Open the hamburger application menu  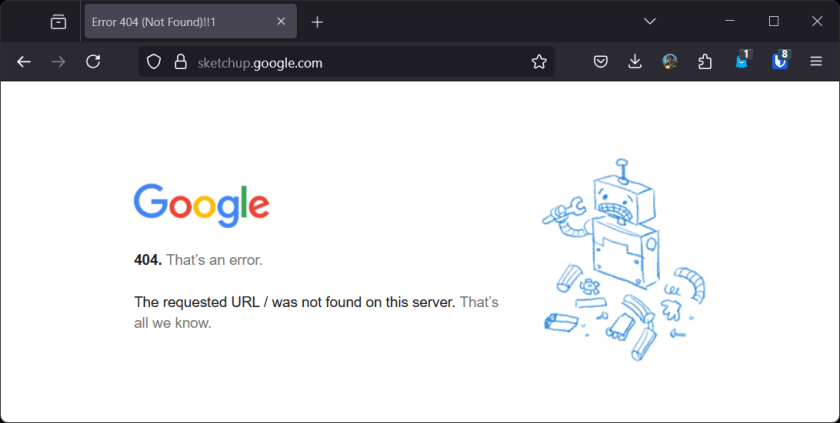[816, 62]
